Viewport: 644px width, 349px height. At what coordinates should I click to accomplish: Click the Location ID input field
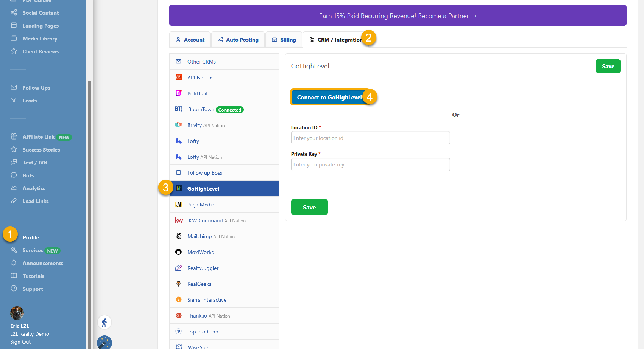[370, 138]
